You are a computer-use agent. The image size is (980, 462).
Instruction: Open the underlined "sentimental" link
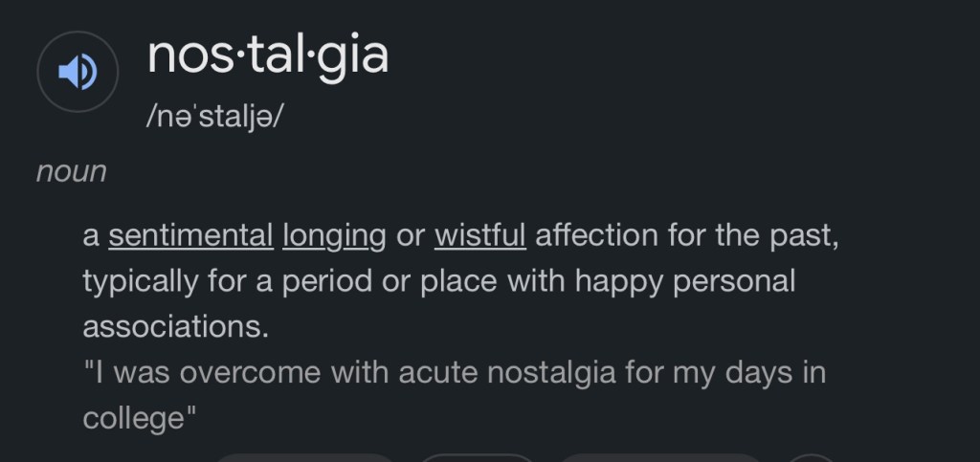pos(190,235)
